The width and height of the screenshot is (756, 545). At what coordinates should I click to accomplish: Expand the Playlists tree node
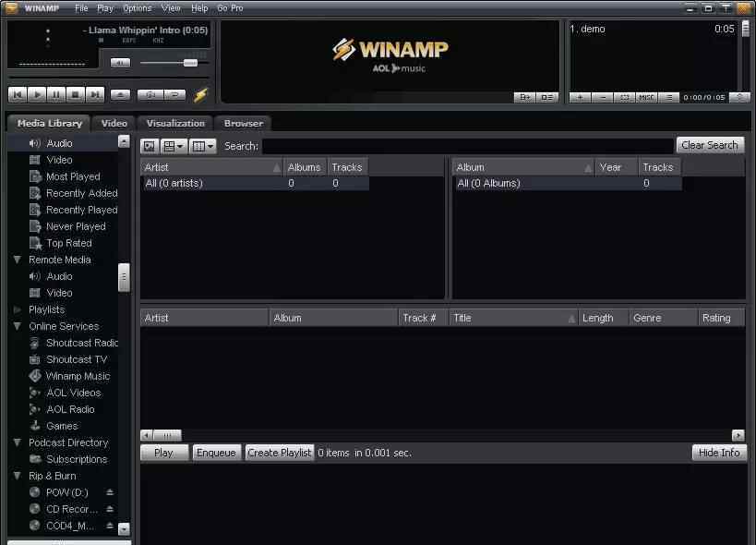click(x=18, y=309)
